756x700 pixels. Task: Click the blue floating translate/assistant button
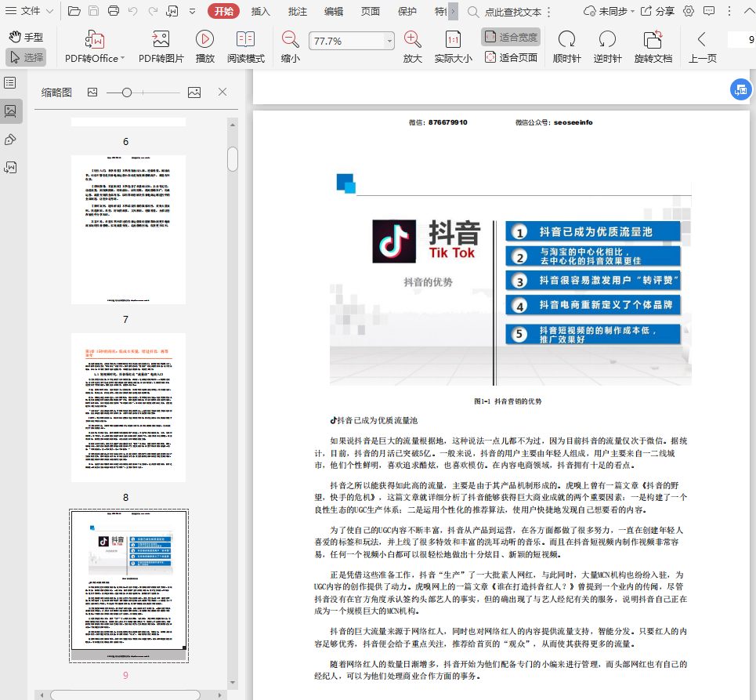[740, 89]
